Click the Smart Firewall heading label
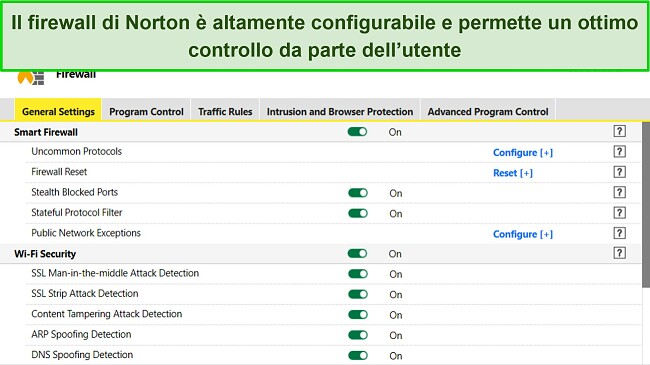The image size is (650, 365). tap(46, 132)
